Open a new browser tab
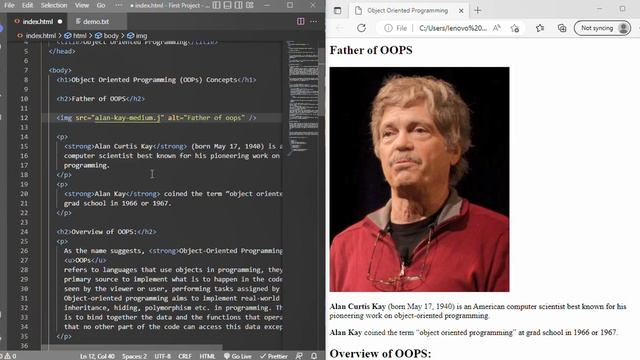The image size is (640, 360). 478,11
